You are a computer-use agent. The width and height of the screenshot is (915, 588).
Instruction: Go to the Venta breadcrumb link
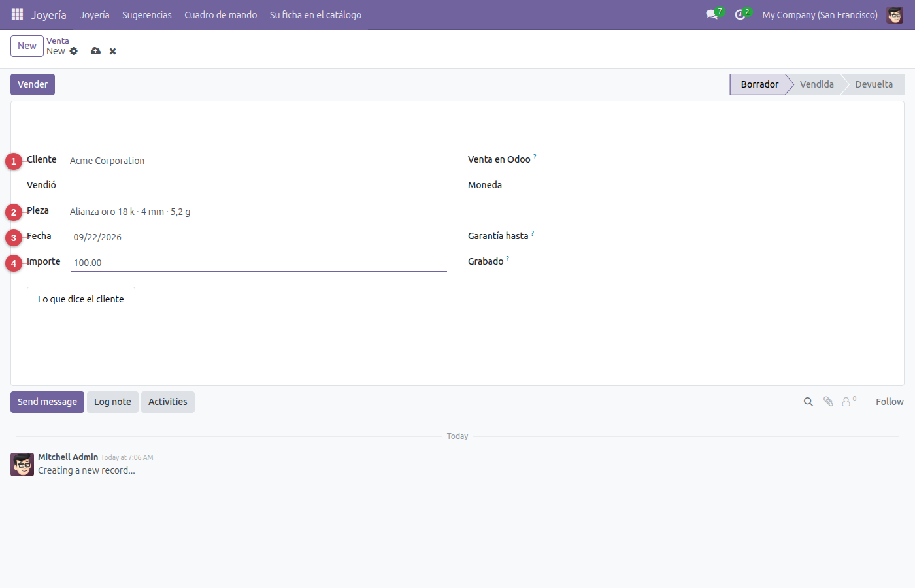(x=58, y=41)
